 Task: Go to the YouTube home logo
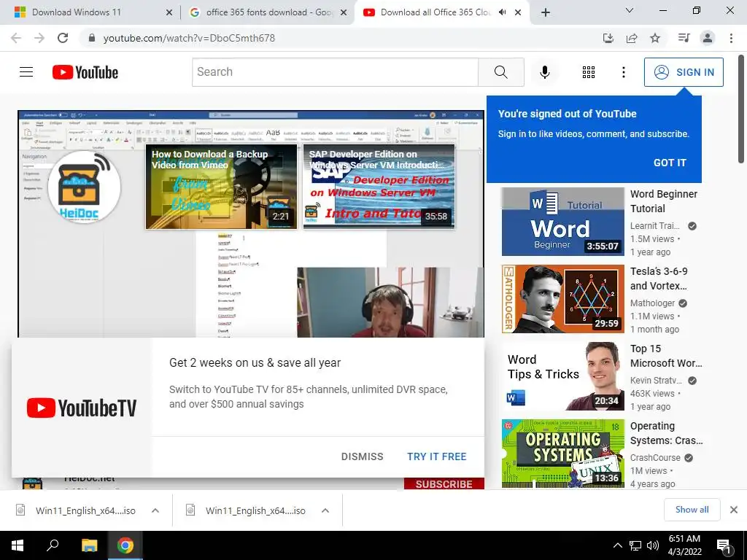[x=85, y=72]
